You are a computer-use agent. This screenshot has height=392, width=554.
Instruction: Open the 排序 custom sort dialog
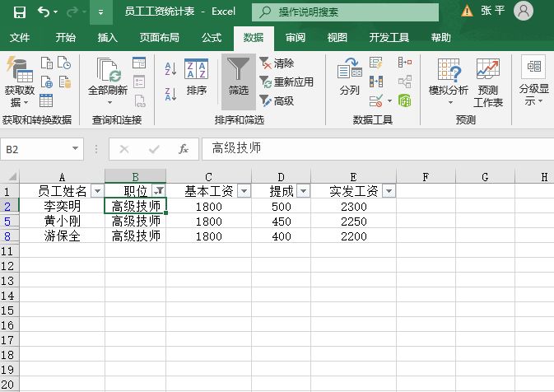(x=197, y=77)
